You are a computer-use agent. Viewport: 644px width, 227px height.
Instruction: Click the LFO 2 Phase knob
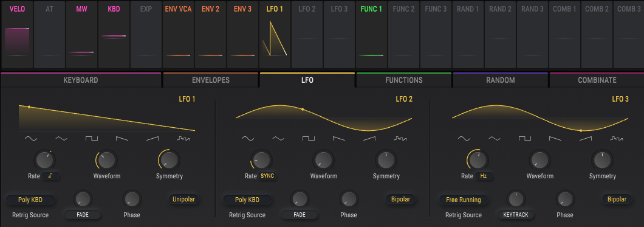[x=349, y=200]
